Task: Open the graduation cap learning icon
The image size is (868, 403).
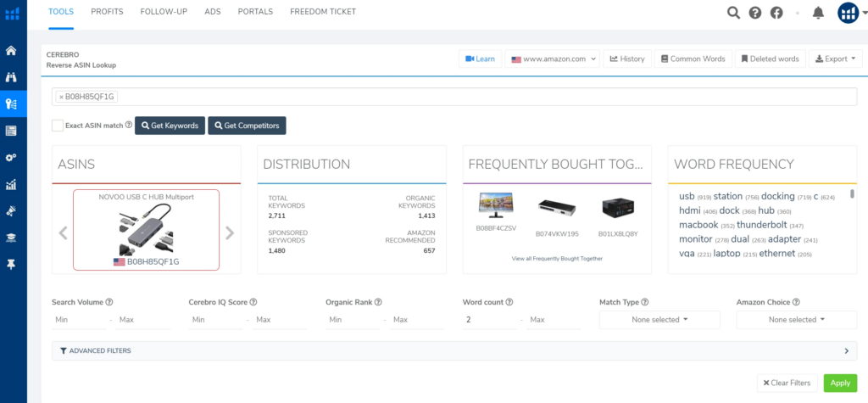Action: pyautogui.click(x=11, y=238)
